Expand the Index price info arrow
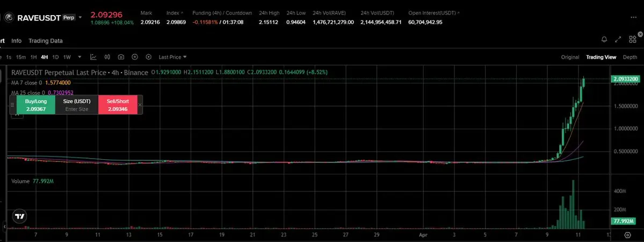This screenshot has height=242, width=644. [x=182, y=13]
